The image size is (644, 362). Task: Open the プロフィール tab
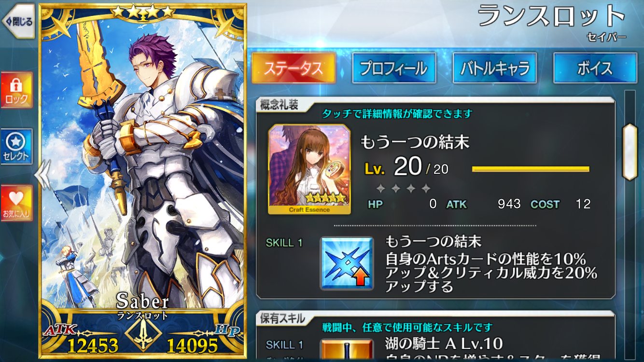394,68
